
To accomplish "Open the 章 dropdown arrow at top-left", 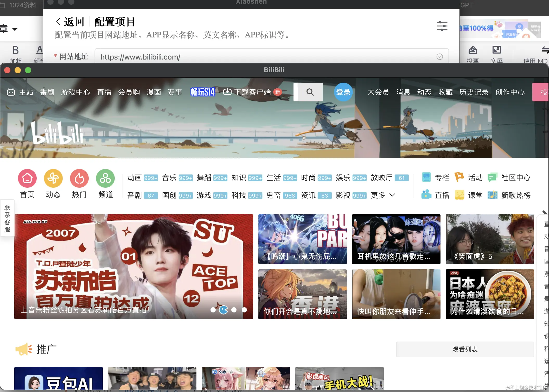I will (15, 29).
